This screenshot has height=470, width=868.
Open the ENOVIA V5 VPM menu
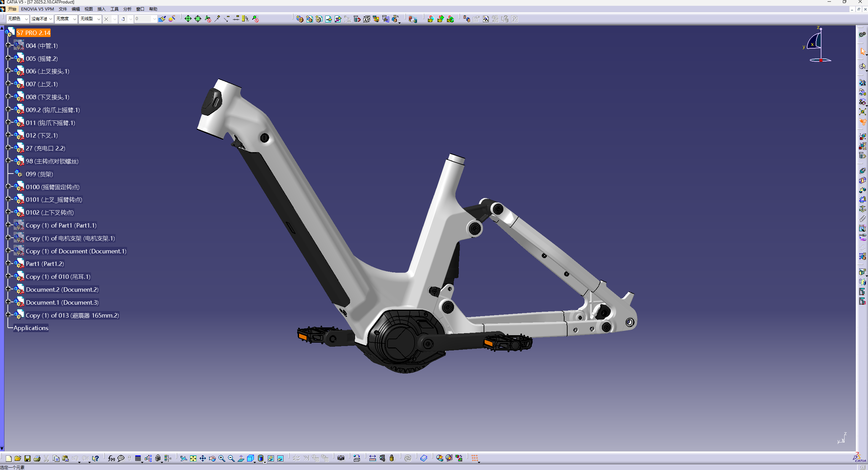coord(37,9)
